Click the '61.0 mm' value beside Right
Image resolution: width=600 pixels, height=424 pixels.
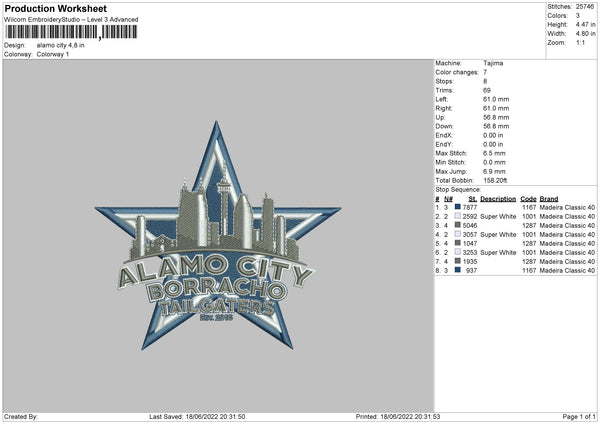pyautogui.click(x=496, y=108)
